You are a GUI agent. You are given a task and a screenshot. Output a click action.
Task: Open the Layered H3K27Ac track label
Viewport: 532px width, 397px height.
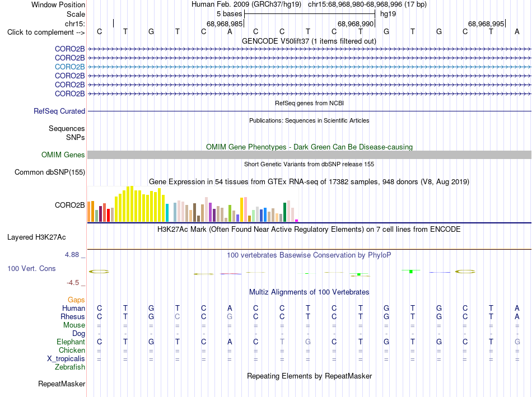point(36,237)
